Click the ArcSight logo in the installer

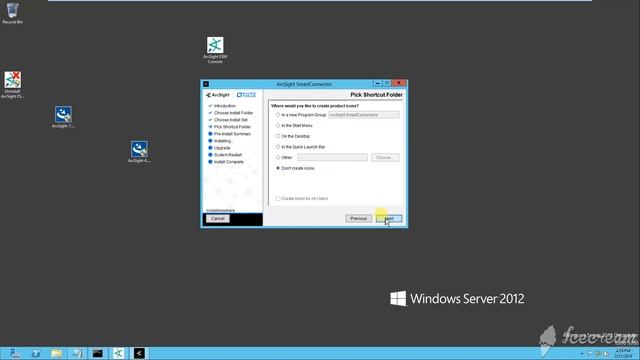point(218,95)
